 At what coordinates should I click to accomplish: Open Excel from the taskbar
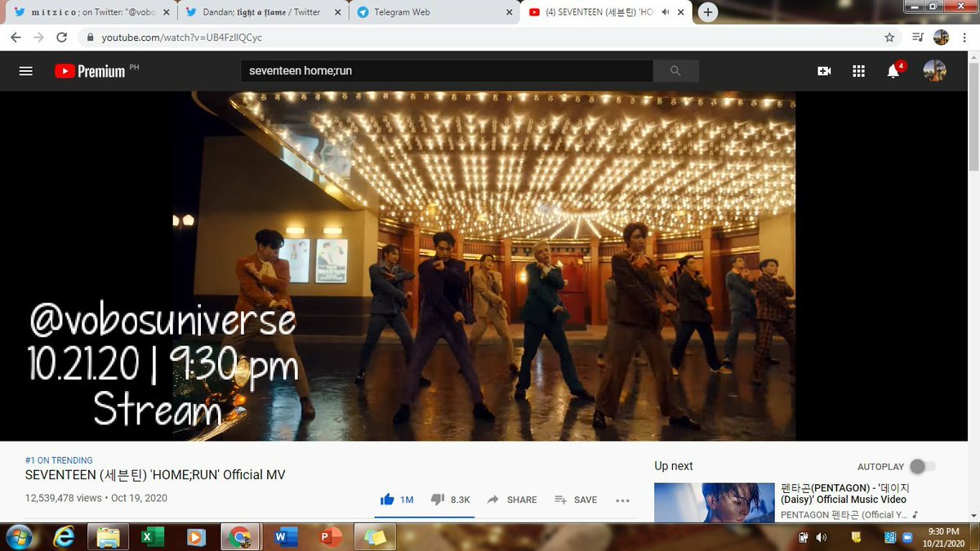151,537
